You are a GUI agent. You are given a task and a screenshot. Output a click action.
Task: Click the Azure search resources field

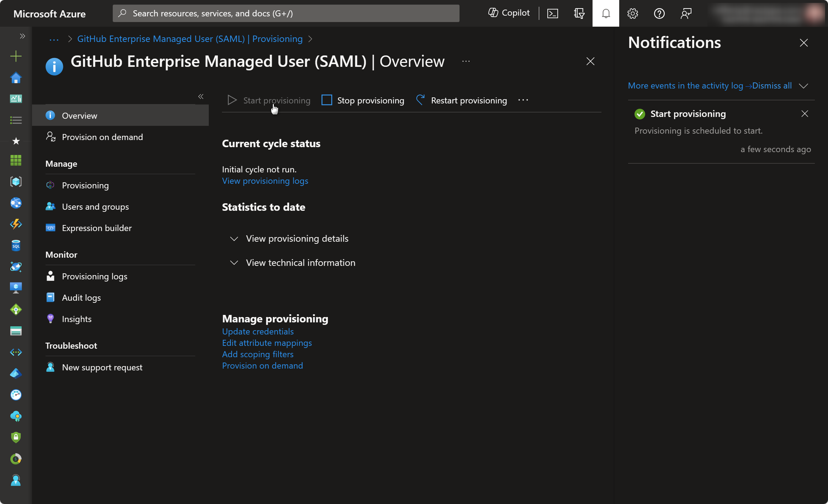point(286,14)
